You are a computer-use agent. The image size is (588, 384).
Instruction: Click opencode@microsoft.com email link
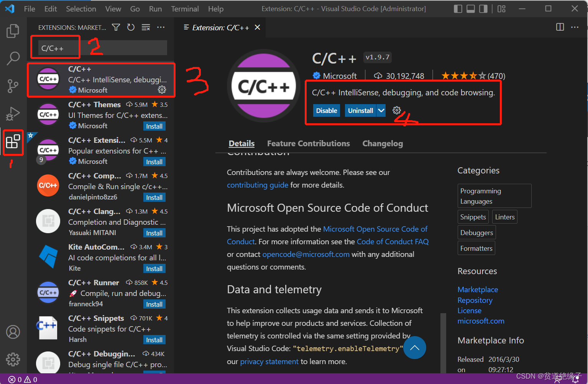pos(306,254)
